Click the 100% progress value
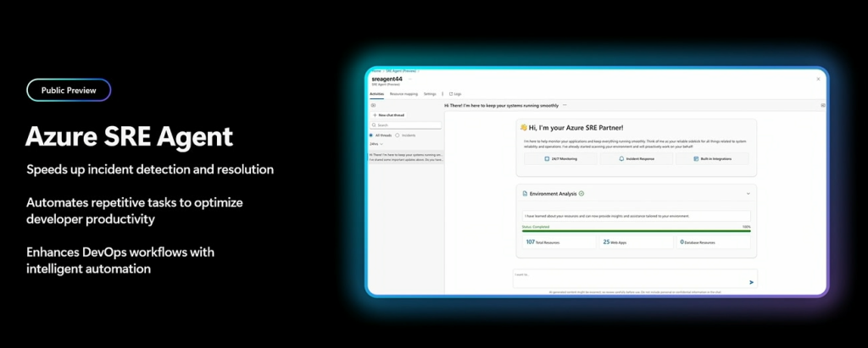 click(x=747, y=227)
